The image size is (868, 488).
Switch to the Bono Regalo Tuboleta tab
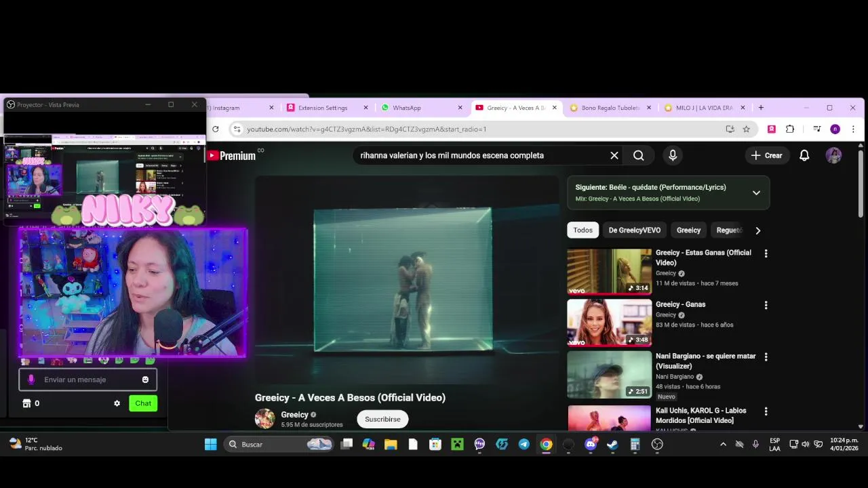(x=610, y=108)
